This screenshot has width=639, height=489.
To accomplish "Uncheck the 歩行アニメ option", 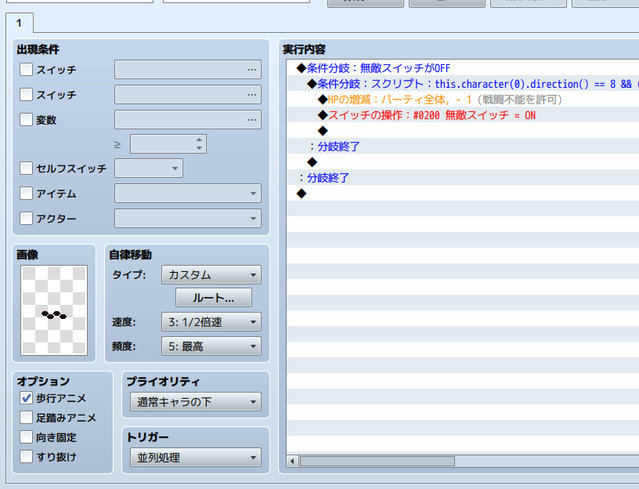I will coord(26,398).
